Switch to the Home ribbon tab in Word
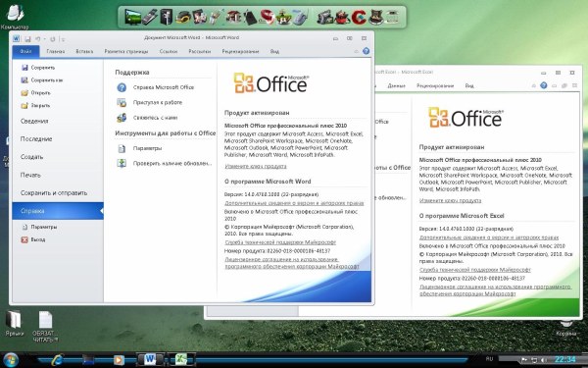Viewport: 588px width, 368px height. click(56, 51)
